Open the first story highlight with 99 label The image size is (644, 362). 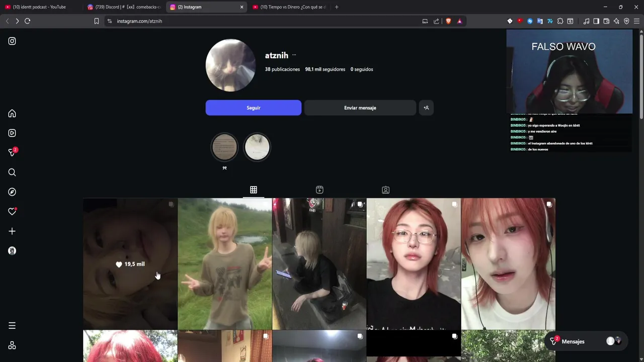(224, 147)
